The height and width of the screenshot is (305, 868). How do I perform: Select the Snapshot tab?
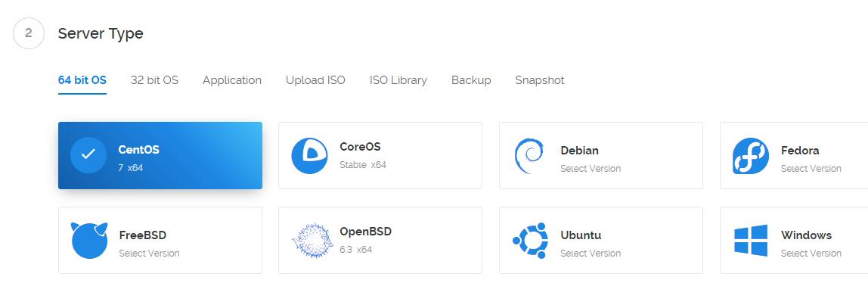540,80
